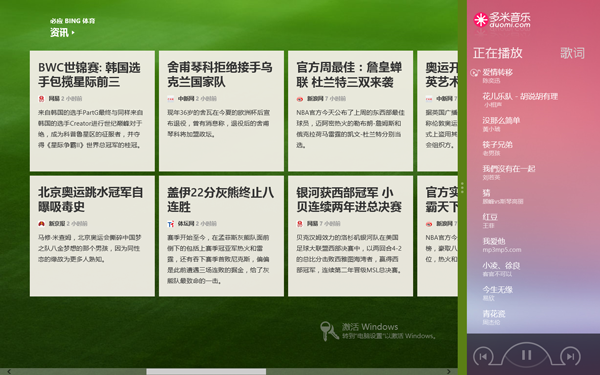Click the 网易 source icon on 银河获西部冠军 card
Screen dimensions: 600x375
point(300,224)
